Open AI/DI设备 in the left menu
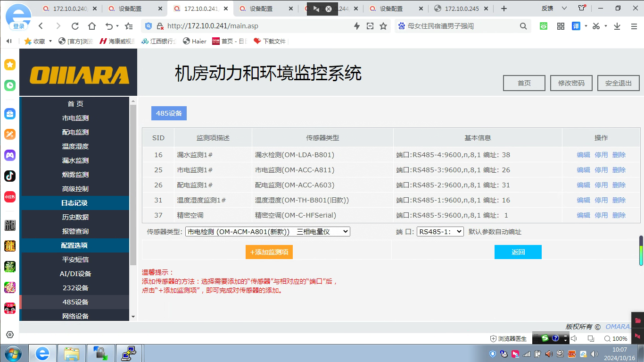Image resolution: width=644 pixels, height=362 pixels. tap(75, 274)
